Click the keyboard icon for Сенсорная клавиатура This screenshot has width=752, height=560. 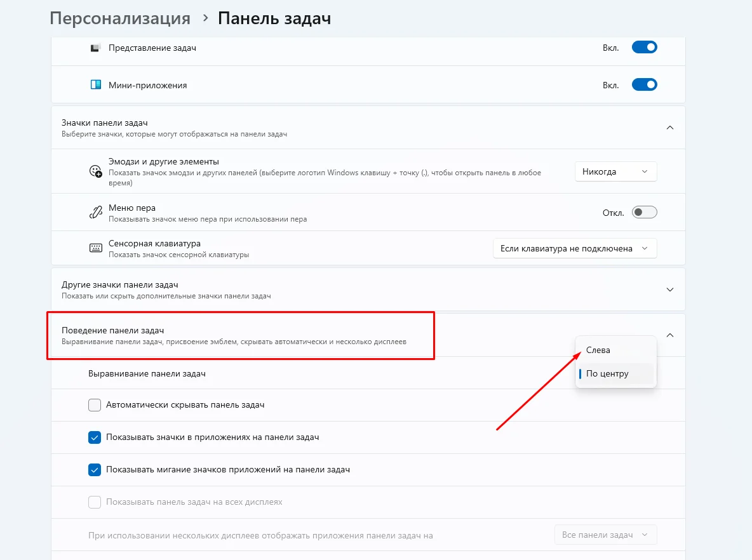pos(95,248)
